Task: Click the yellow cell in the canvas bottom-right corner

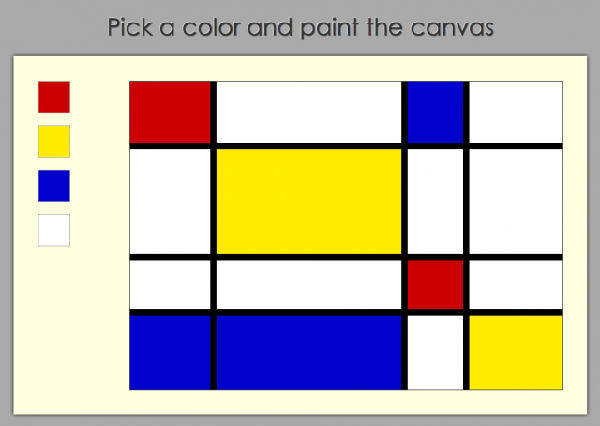Action: (x=515, y=352)
